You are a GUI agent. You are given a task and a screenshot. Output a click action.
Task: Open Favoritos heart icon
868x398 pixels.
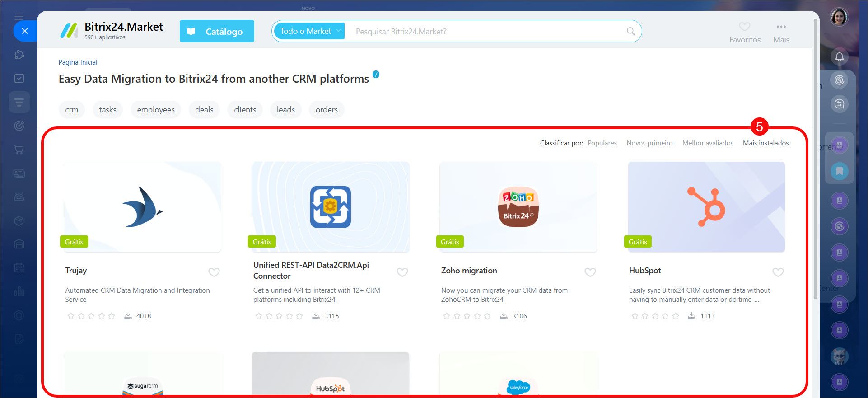(x=745, y=27)
